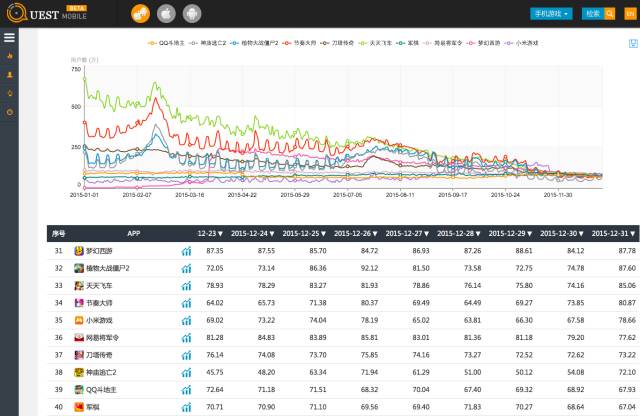
Task: Save the chart using the disk icon
Action: click(633, 43)
